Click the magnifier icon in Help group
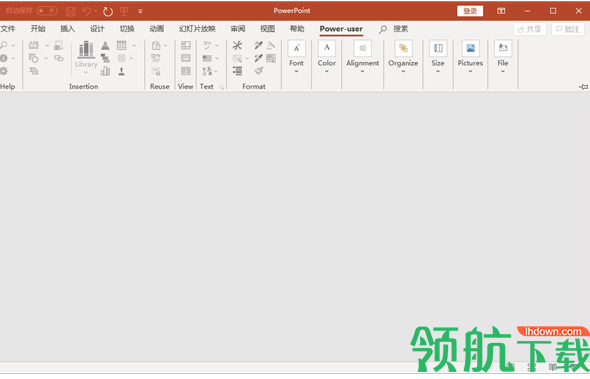This screenshot has width=590, height=379. tap(4, 45)
